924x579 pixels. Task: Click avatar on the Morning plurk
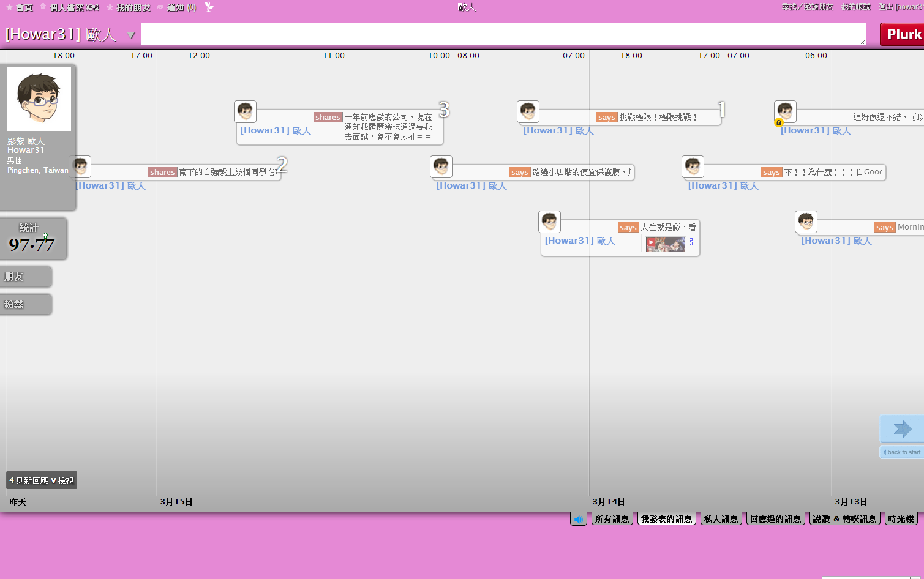click(806, 222)
